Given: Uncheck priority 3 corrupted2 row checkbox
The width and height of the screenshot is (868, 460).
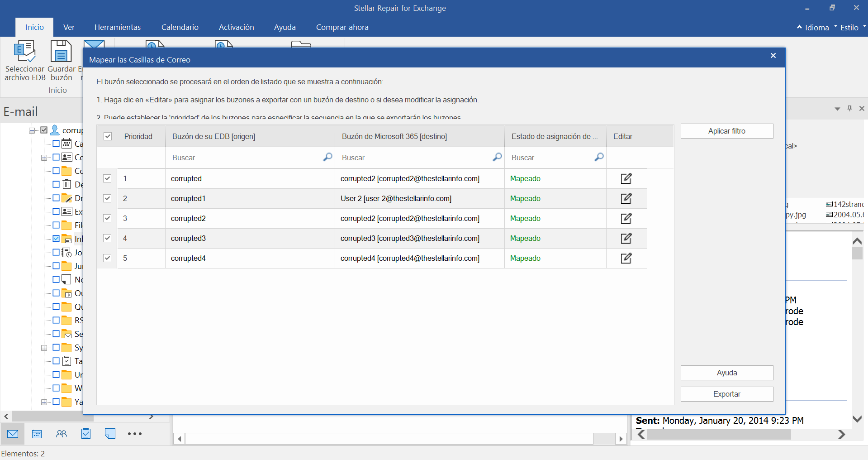Looking at the screenshot, I should (x=107, y=218).
